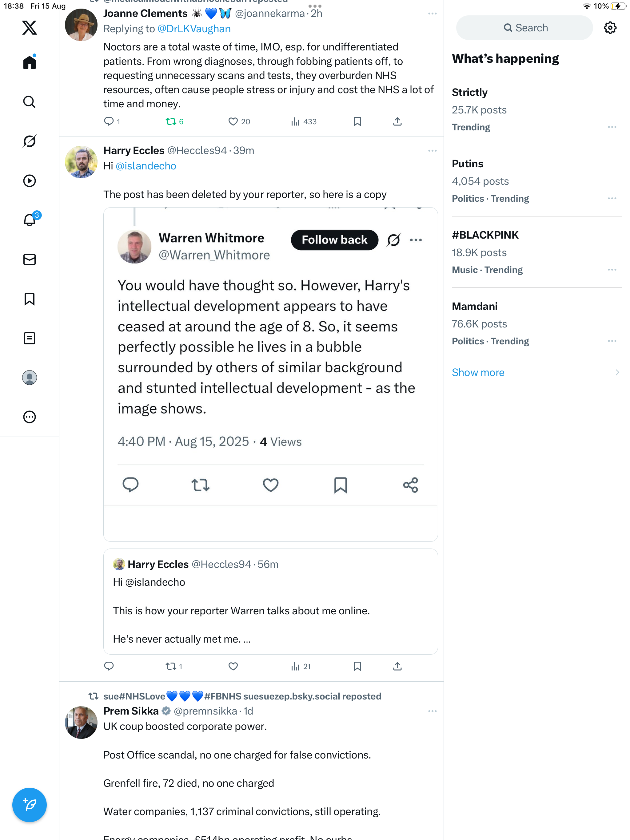This screenshot has width=630, height=840.
Task: Open Messages envelope icon
Action: pyautogui.click(x=29, y=260)
